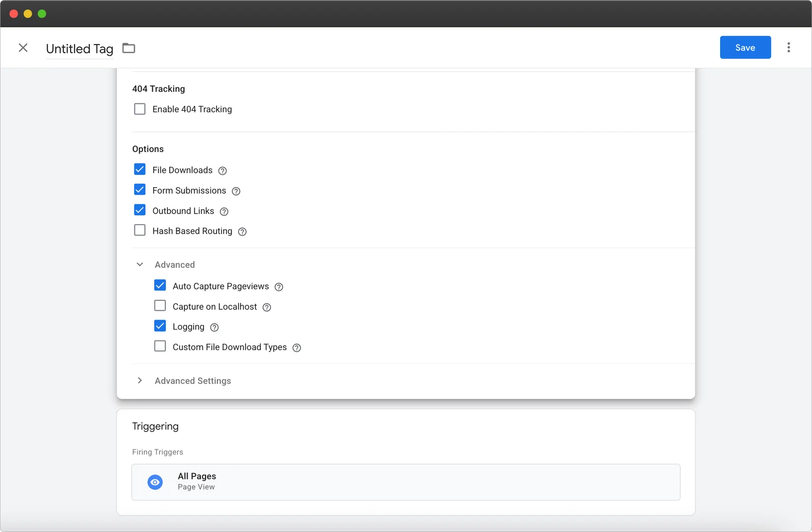Show help for Hash Based Routing
The width and height of the screenshot is (812, 532).
click(242, 232)
